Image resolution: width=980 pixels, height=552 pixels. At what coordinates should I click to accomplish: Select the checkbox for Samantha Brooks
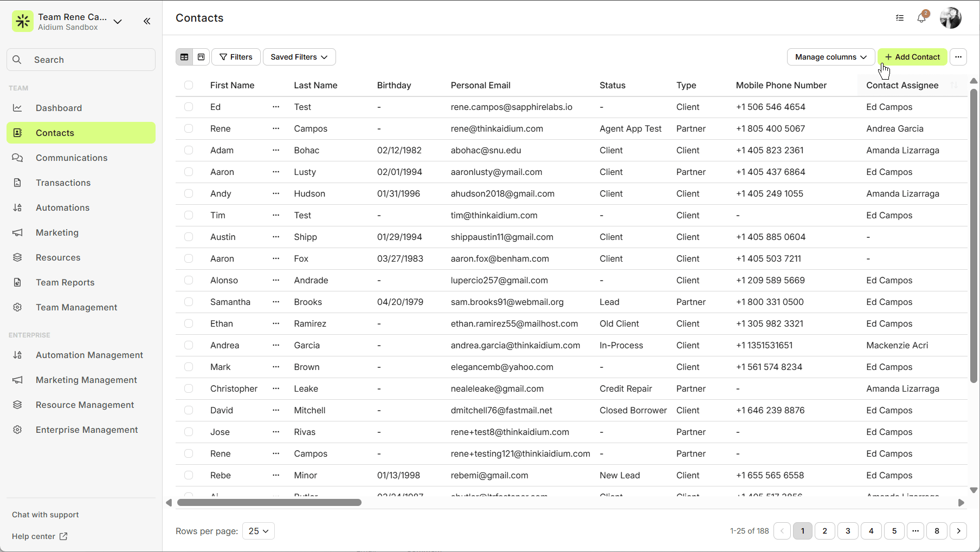(x=189, y=302)
